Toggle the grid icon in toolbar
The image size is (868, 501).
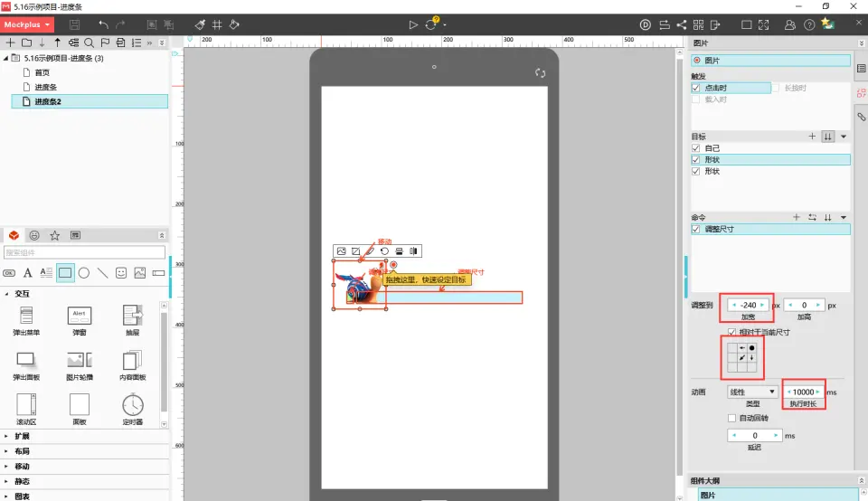pos(217,24)
